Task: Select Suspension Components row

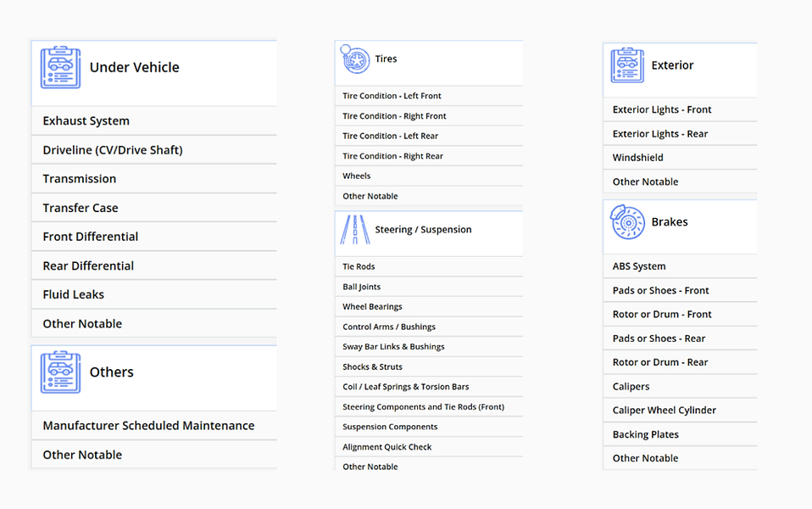Action: tap(429, 427)
